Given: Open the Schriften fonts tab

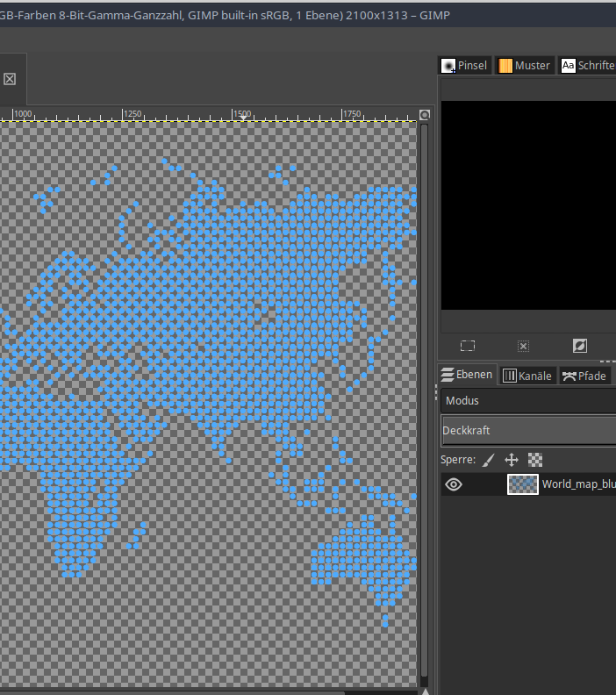Looking at the screenshot, I should [x=587, y=66].
